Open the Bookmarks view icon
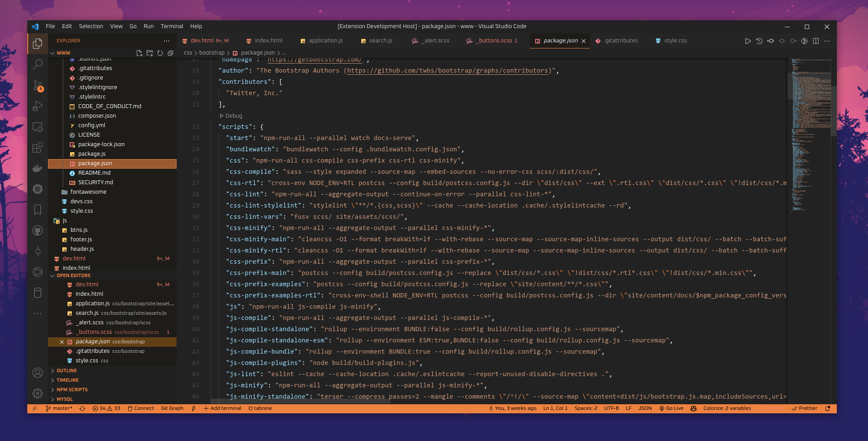868x441 pixels. click(38, 210)
